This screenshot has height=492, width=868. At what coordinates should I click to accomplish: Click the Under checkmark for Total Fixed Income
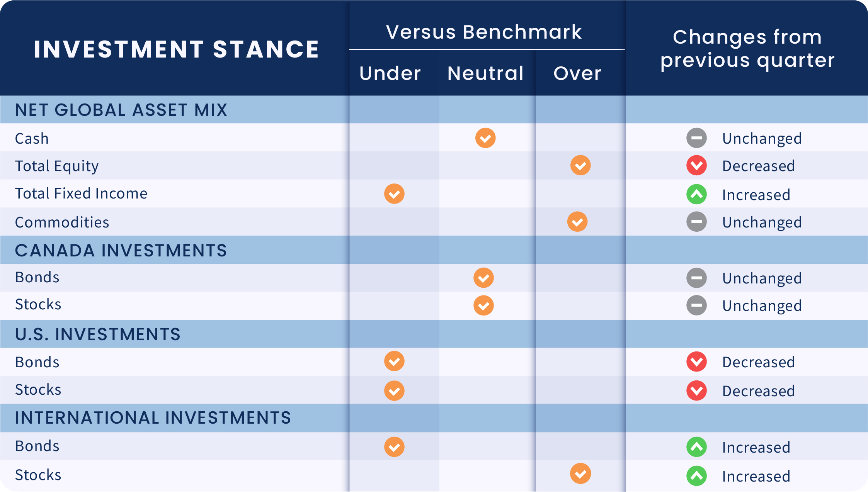pyautogui.click(x=394, y=193)
